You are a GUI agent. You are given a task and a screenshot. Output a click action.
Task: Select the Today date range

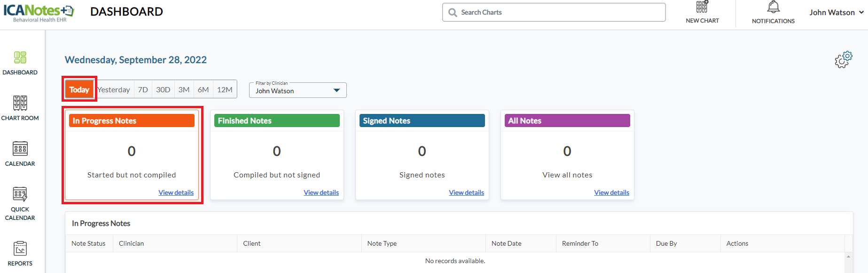point(79,89)
